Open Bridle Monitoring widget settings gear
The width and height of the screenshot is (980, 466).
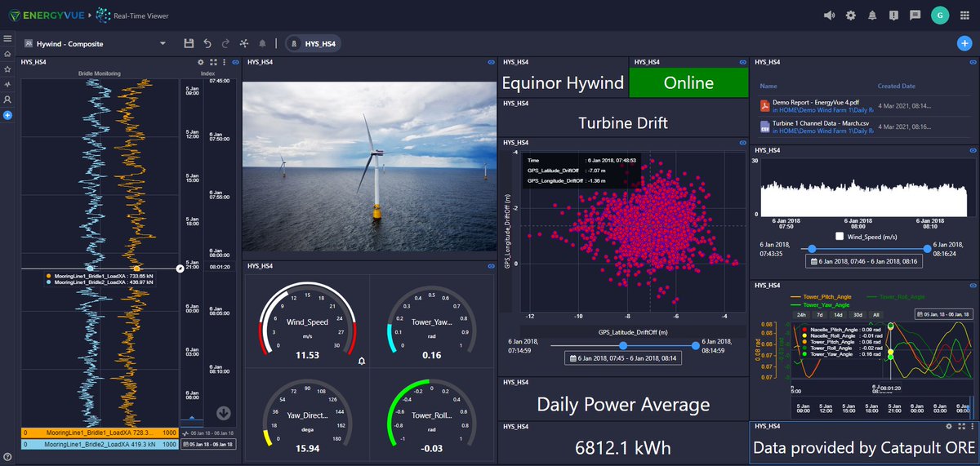click(201, 62)
